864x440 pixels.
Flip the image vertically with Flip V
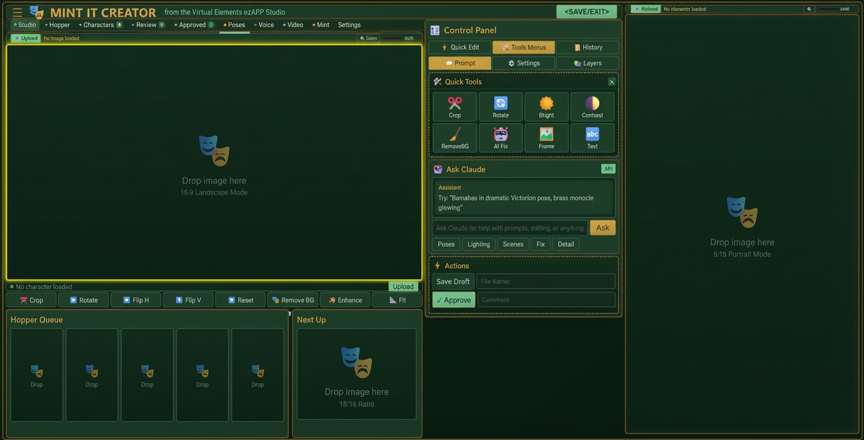[188, 300]
